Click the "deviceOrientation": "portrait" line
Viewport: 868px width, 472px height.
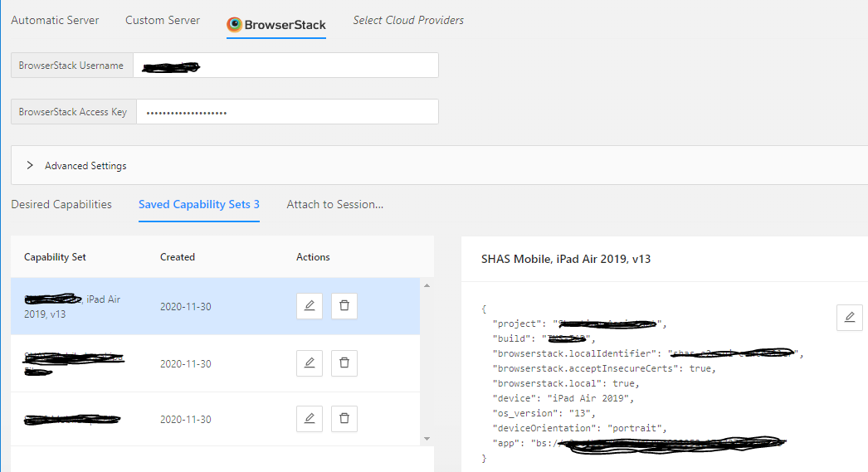click(x=579, y=428)
